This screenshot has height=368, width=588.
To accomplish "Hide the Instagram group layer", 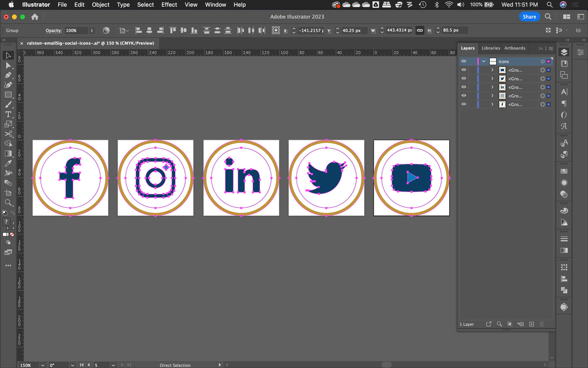I will 464,96.
